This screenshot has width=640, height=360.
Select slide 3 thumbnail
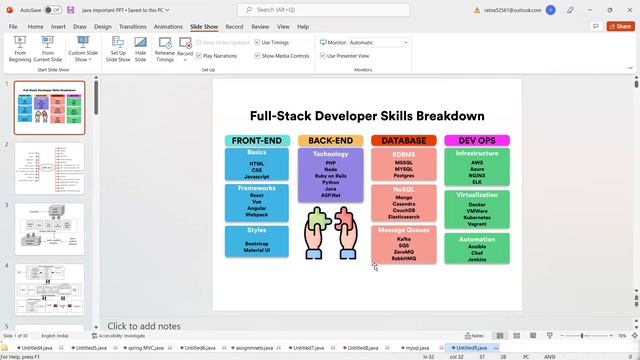[x=49, y=229]
